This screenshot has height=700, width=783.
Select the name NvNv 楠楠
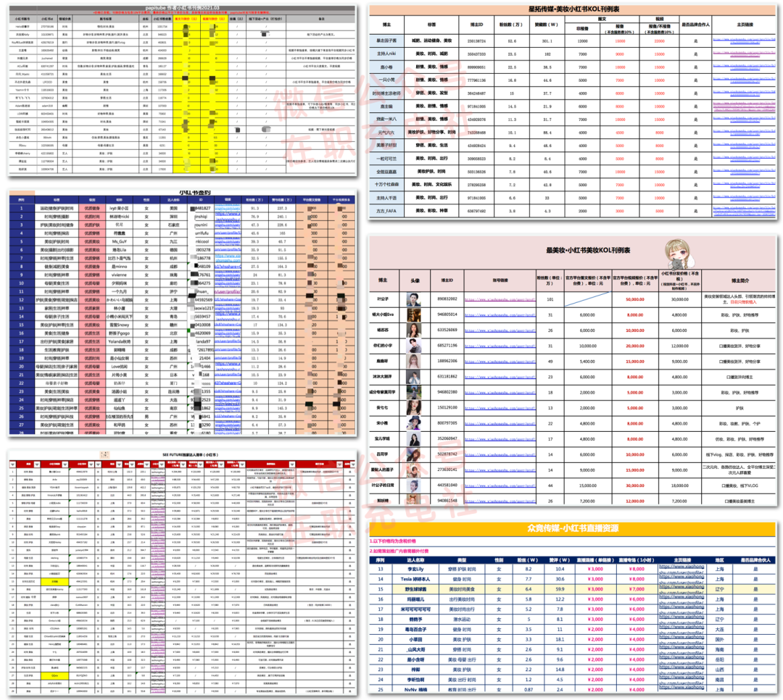click(x=416, y=690)
